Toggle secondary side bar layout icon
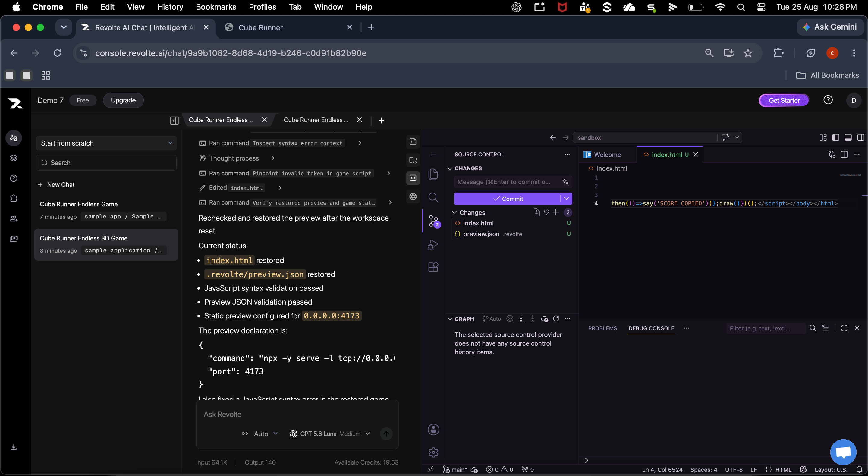This screenshot has width=868, height=476. pos(860,137)
